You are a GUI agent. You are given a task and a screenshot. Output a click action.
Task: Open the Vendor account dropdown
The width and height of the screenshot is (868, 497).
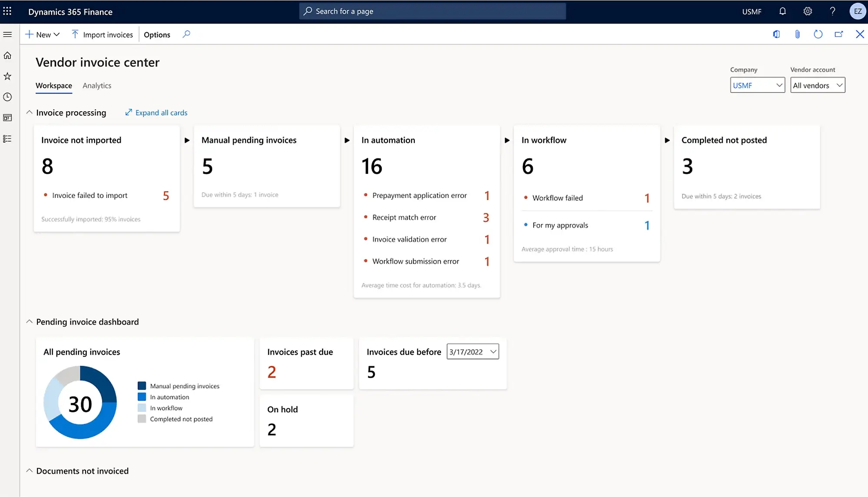click(x=818, y=85)
